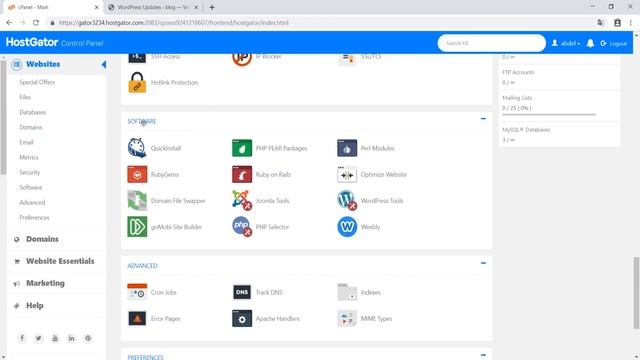Open SSH Access icon

pos(137,58)
